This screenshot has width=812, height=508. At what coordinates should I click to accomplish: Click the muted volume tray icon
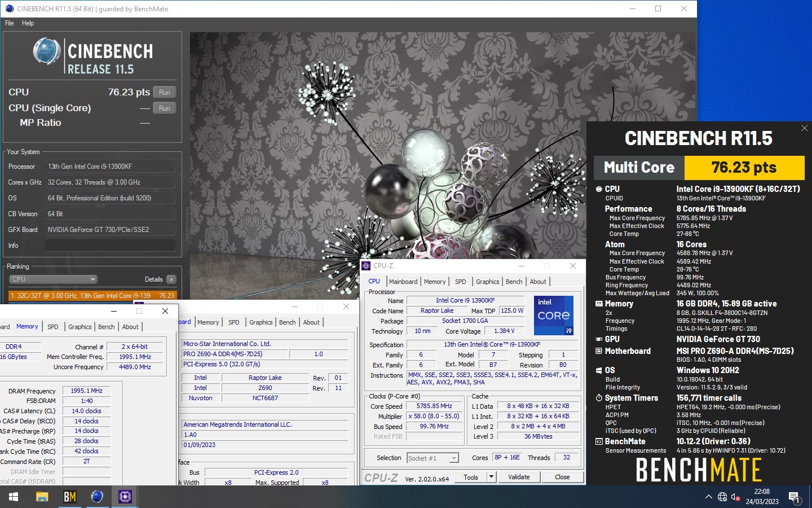click(x=736, y=497)
